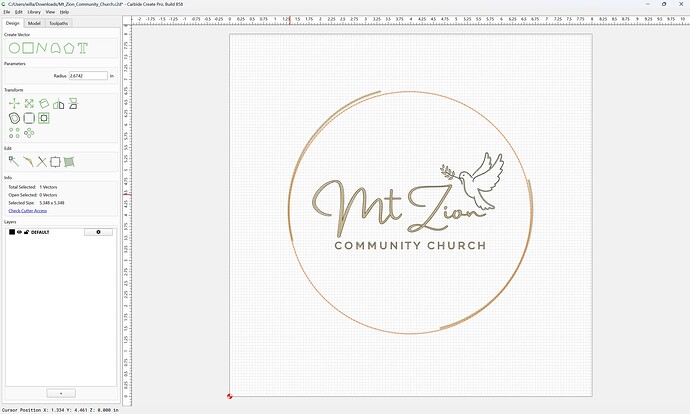Toggle visibility of the DEFAULT layer

tap(19, 232)
